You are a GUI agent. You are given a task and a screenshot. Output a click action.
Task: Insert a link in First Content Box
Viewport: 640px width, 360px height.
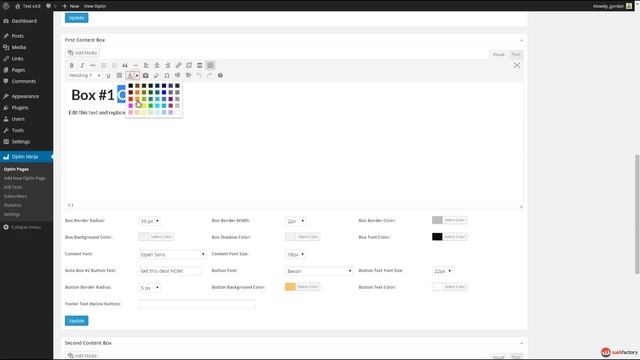[178, 65]
